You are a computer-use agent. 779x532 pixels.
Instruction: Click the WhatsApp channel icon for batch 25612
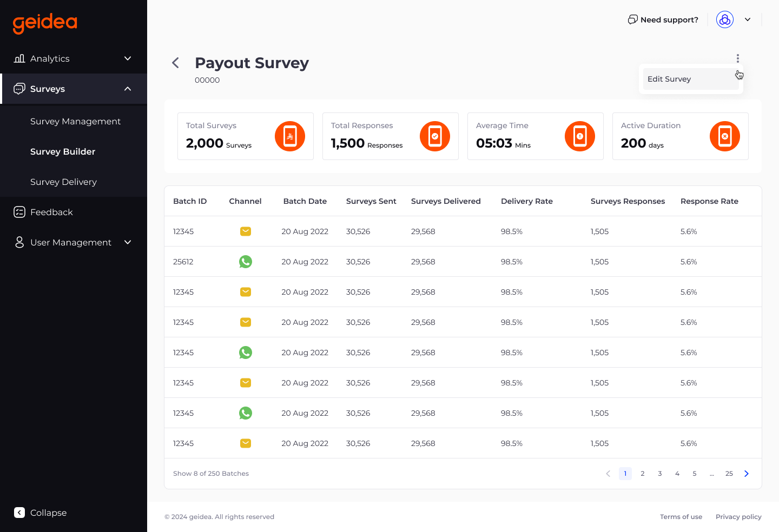click(x=246, y=261)
